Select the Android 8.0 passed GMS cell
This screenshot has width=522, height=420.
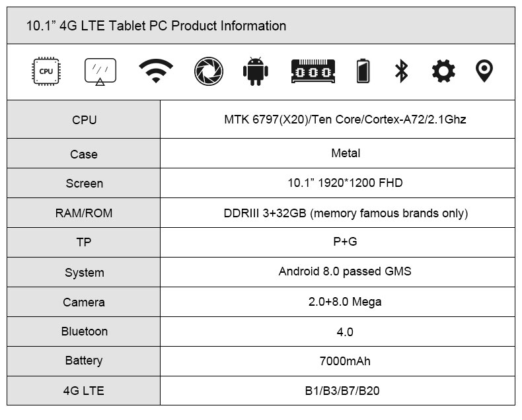pyautogui.click(x=338, y=272)
